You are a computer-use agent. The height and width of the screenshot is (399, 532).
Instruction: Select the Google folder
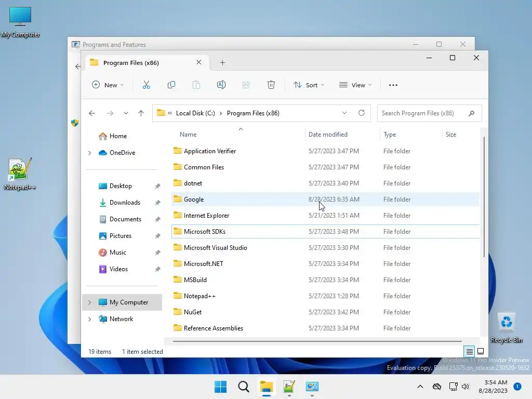(x=325, y=199)
